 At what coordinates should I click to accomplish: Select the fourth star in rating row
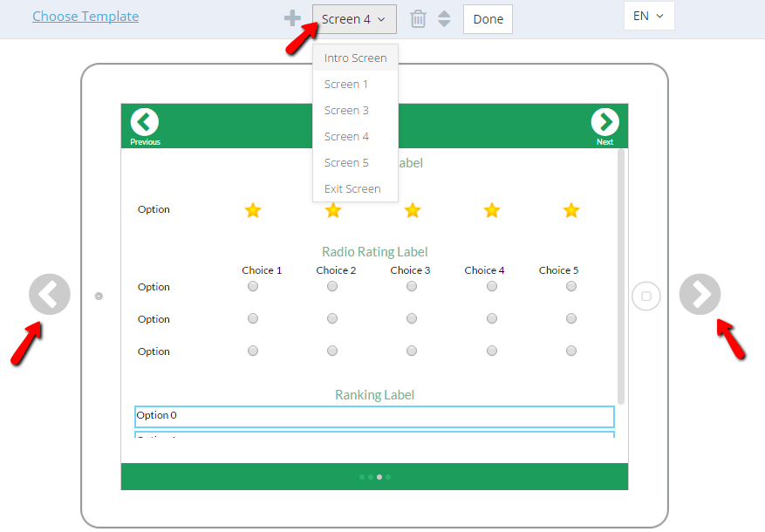tap(492, 210)
